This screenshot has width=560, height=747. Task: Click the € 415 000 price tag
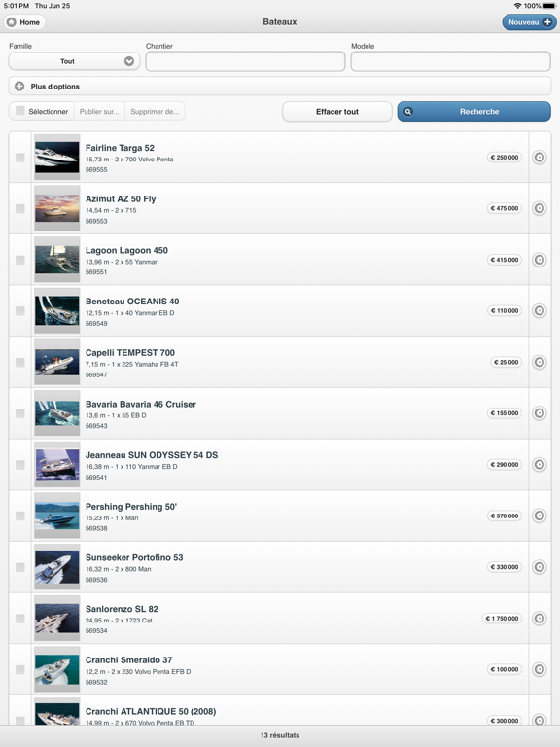(505, 260)
